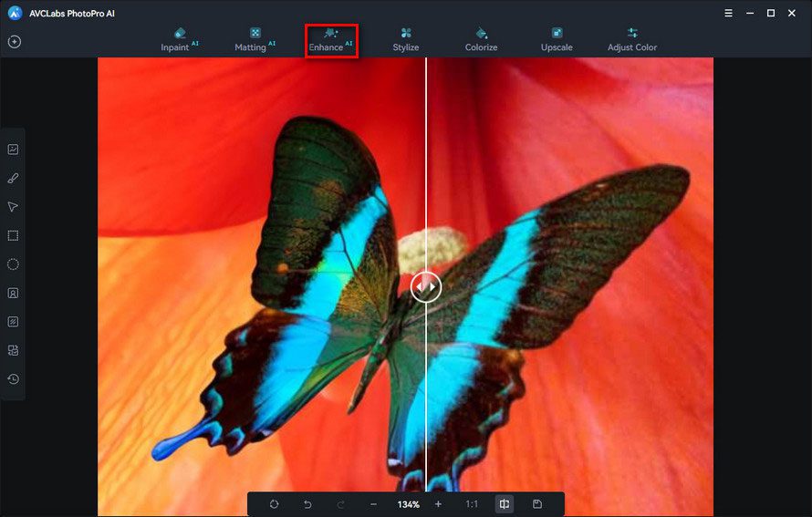Image resolution: width=812 pixels, height=517 pixels.
Task: Select the Enhance AI feature
Action: [x=331, y=40]
